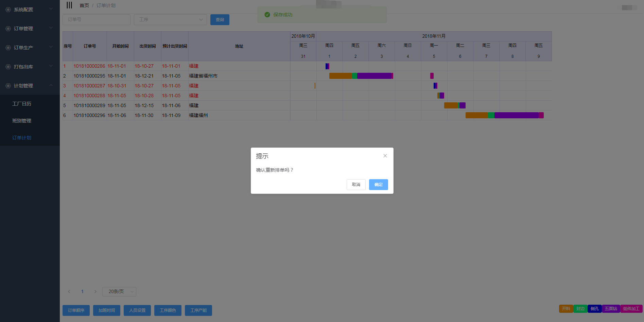The image size is (644, 322).
Task: Collapse the 计划管理 submenu chevron
Action: (x=51, y=85)
